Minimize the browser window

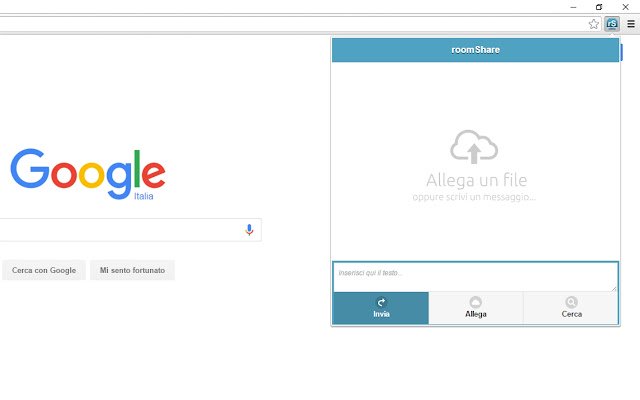(573, 7)
